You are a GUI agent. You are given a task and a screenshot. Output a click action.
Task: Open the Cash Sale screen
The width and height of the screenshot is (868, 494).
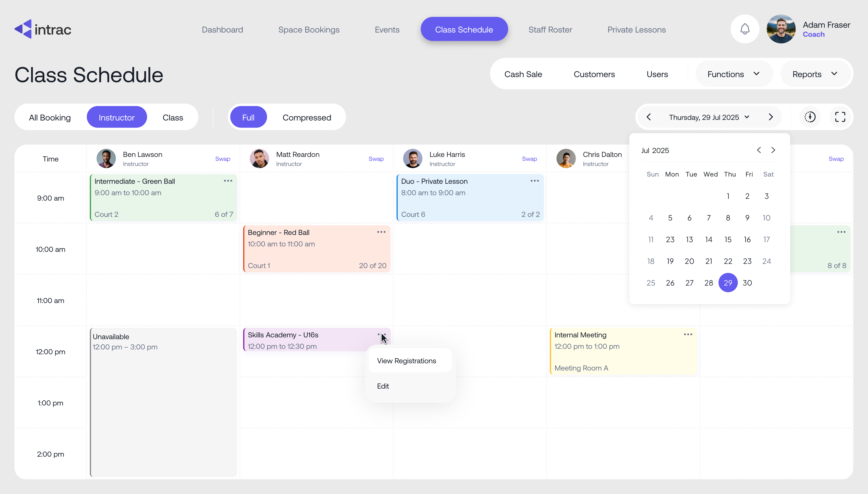point(523,74)
